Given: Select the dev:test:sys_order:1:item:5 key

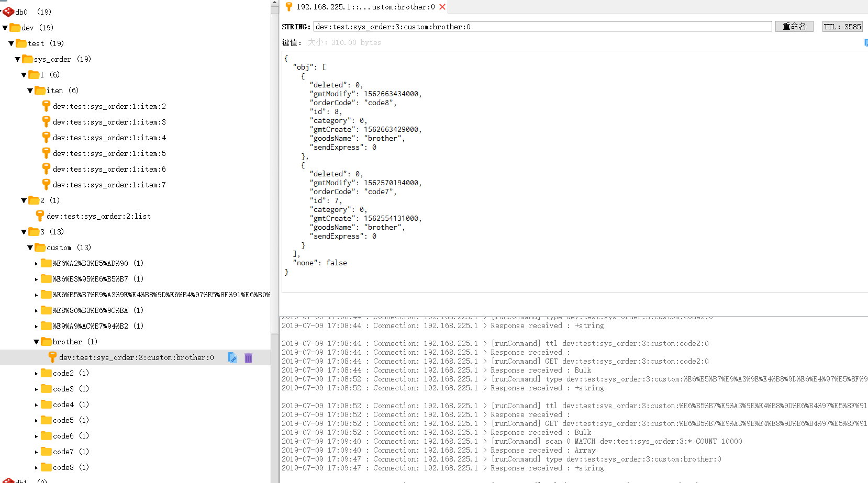Looking at the screenshot, I should pyautogui.click(x=109, y=153).
